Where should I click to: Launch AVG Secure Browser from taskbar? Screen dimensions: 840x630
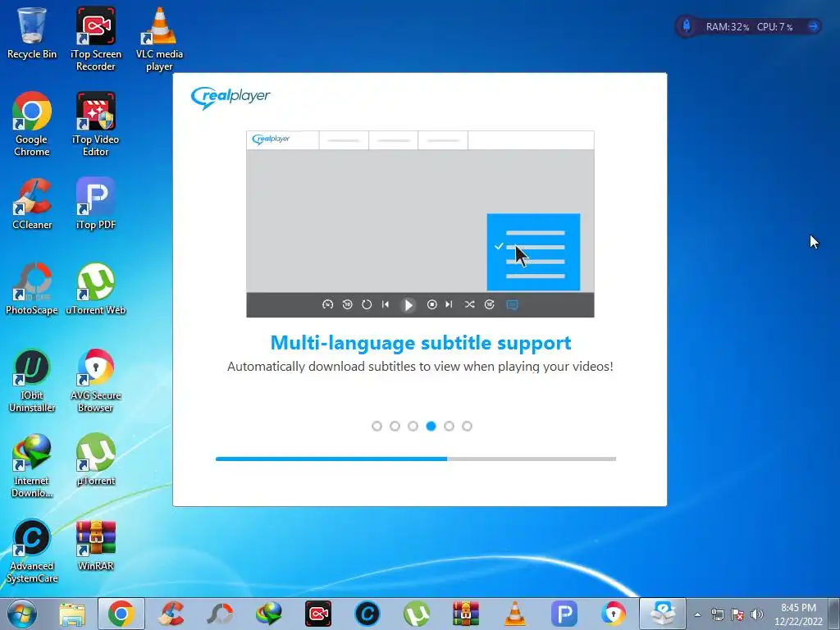(x=614, y=614)
